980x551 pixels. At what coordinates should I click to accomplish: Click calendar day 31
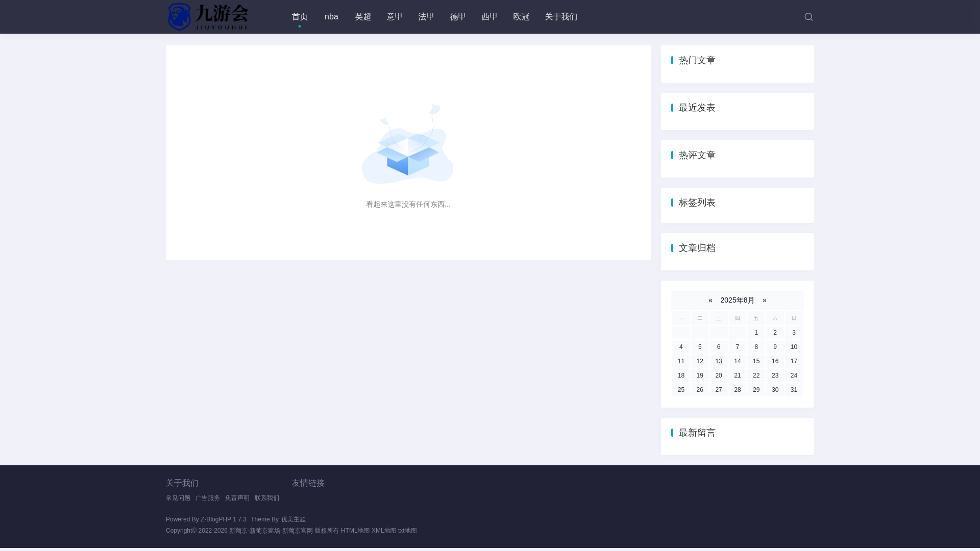(794, 390)
